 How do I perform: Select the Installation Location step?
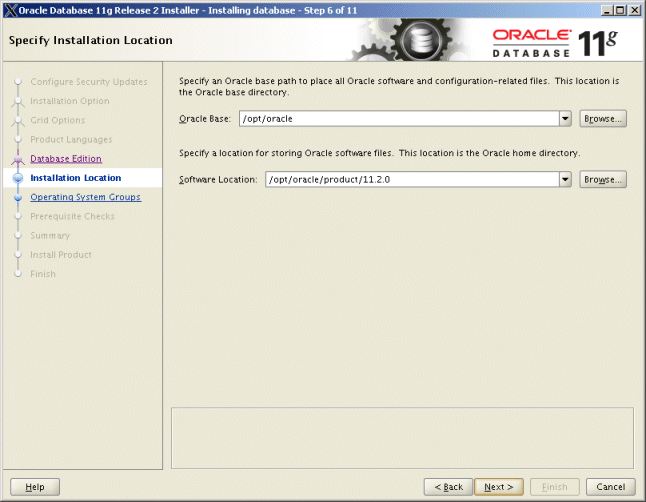point(76,178)
